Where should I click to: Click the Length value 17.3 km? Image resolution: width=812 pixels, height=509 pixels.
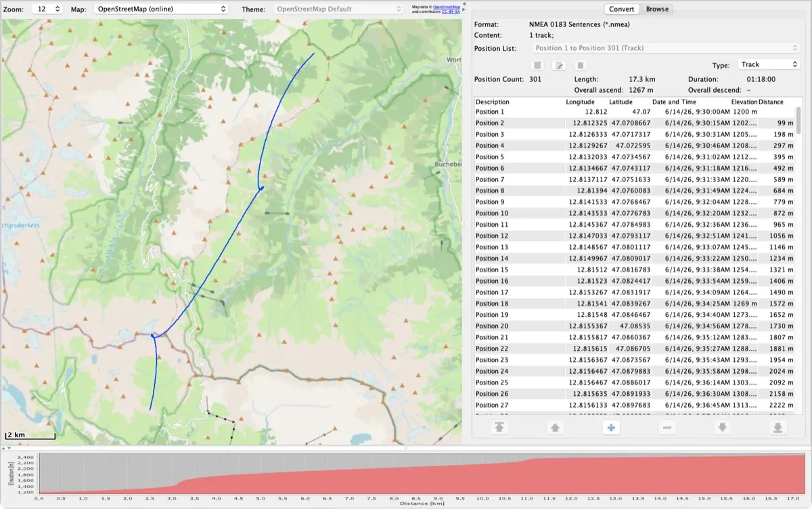(x=641, y=79)
